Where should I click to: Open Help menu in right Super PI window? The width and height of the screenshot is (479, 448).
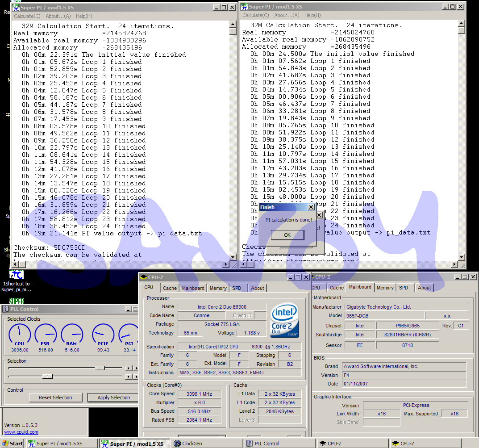pos(312,15)
